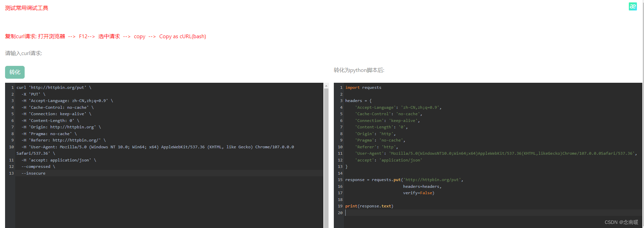Click the curl editor vertical scrollbar

point(326,158)
